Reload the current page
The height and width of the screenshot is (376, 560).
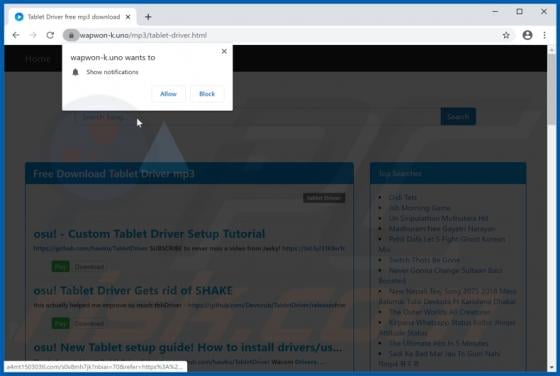click(50, 35)
